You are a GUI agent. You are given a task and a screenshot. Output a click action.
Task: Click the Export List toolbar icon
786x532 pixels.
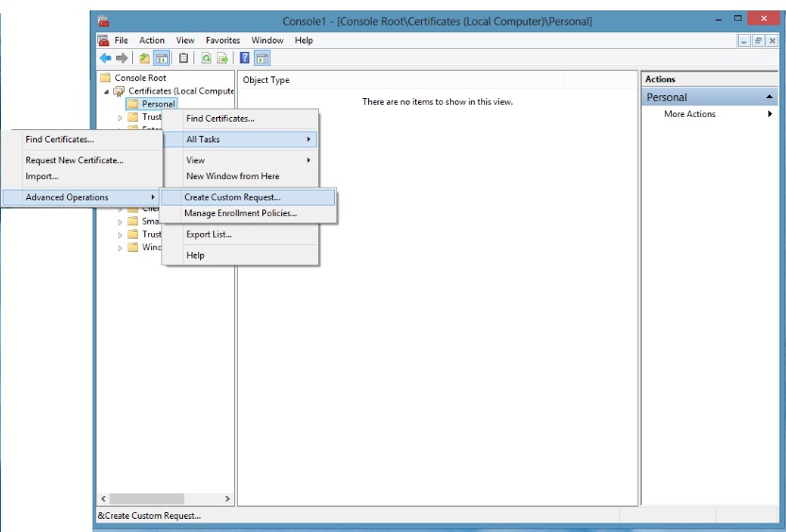(x=223, y=58)
